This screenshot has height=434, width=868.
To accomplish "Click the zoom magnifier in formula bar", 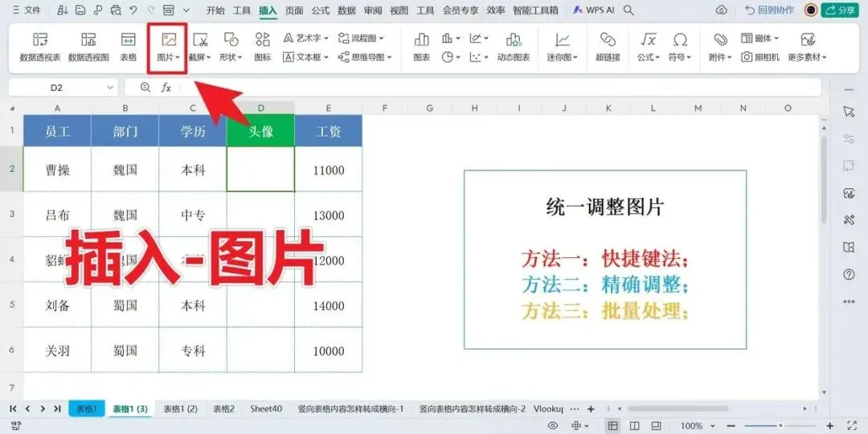I will 145,88.
